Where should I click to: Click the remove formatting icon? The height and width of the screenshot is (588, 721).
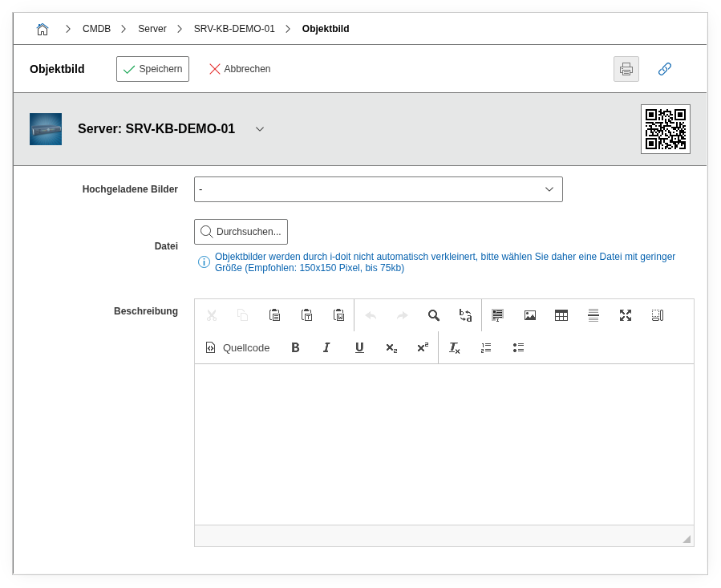454,347
